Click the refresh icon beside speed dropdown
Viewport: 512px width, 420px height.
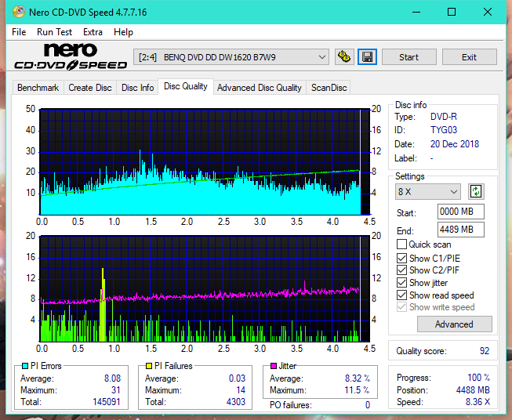click(x=476, y=191)
